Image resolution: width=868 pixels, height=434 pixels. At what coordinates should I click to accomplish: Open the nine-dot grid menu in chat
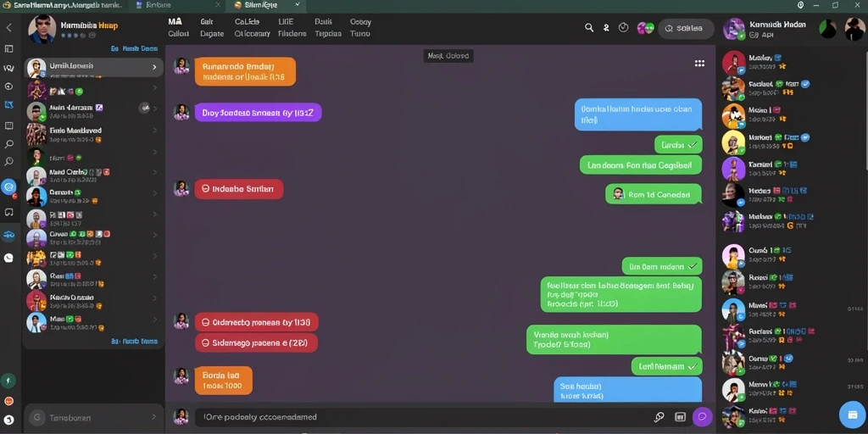point(699,63)
